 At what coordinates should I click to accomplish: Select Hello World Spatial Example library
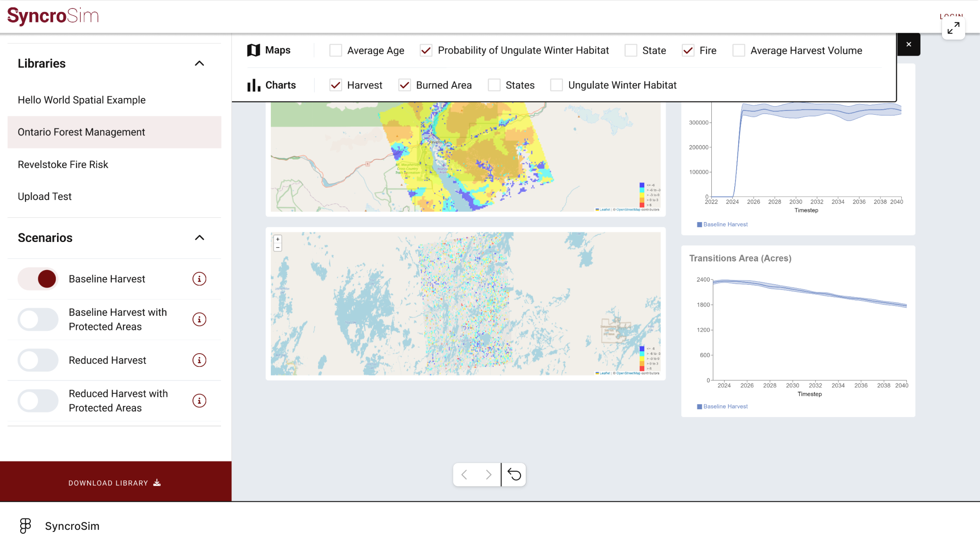point(81,100)
